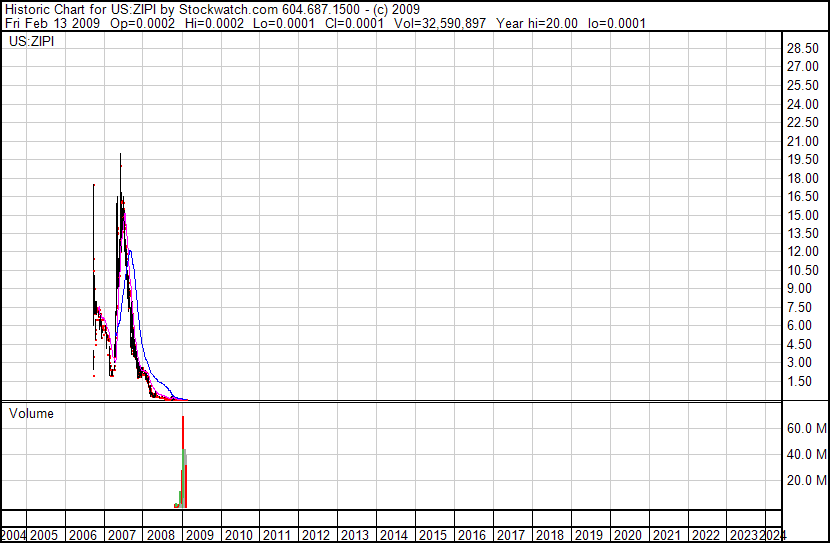This screenshot has width=830, height=543.
Task: Click the 20.0 M volume axis label
Action: coord(805,480)
